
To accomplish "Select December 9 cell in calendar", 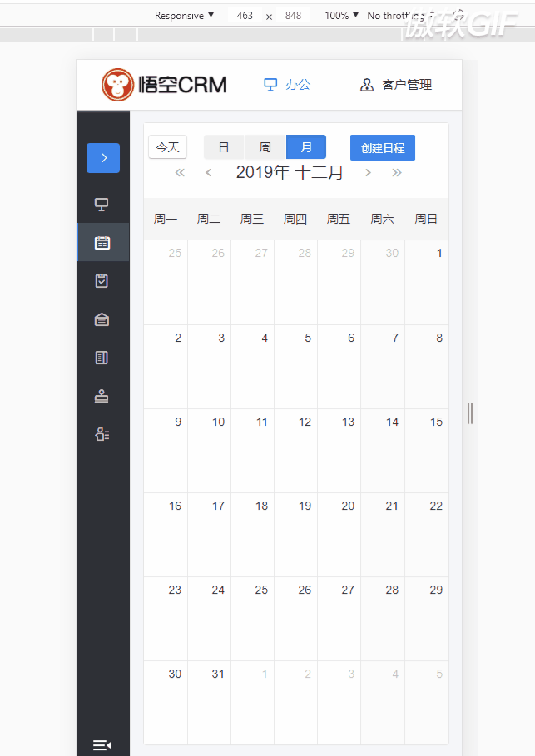I will coord(166,451).
